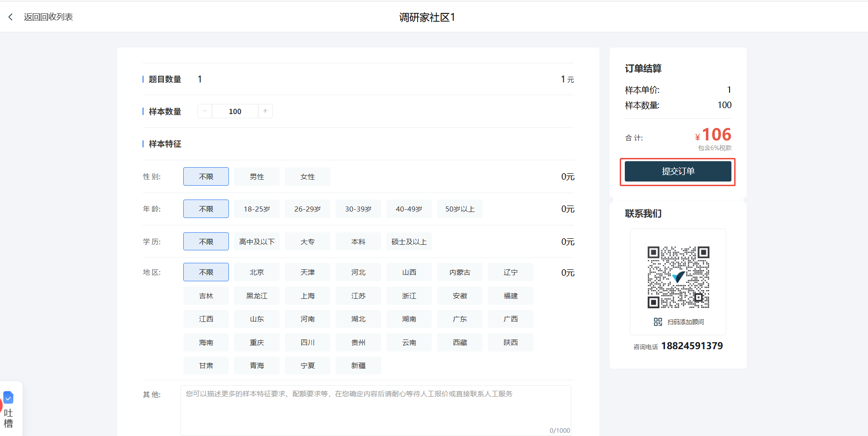Select 男性 gender option
Viewport: 868px width, 436px height.
coord(257,177)
